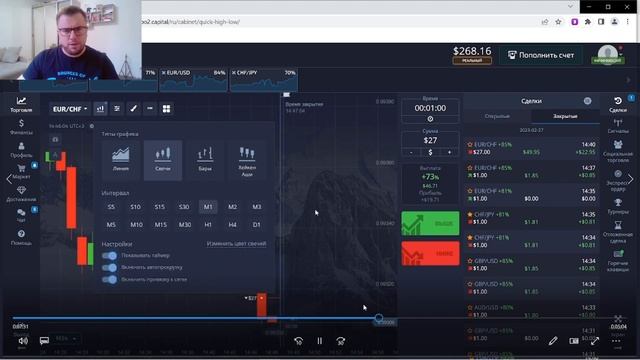
Task: Click the green ВЫШЕ buy button
Action: (x=430, y=223)
